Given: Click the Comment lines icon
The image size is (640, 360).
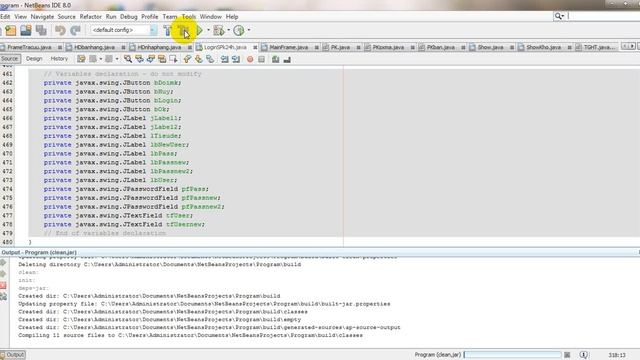Looking at the screenshot, I should tap(276, 59).
